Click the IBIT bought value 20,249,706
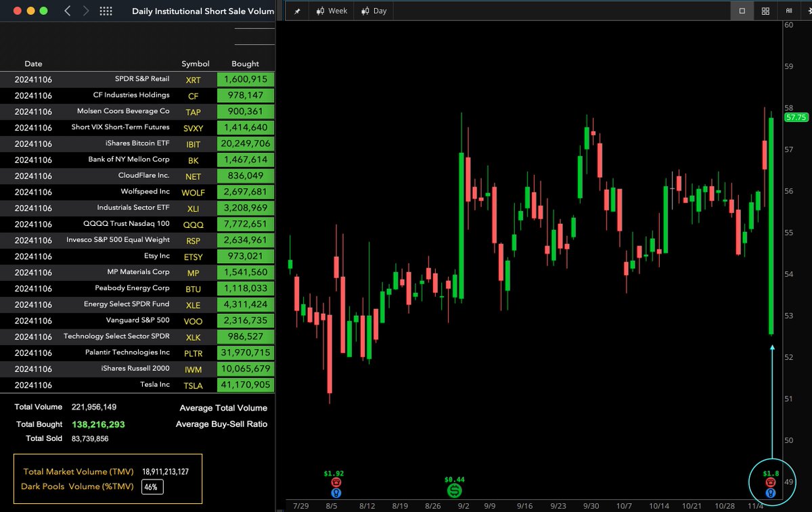 [246, 143]
